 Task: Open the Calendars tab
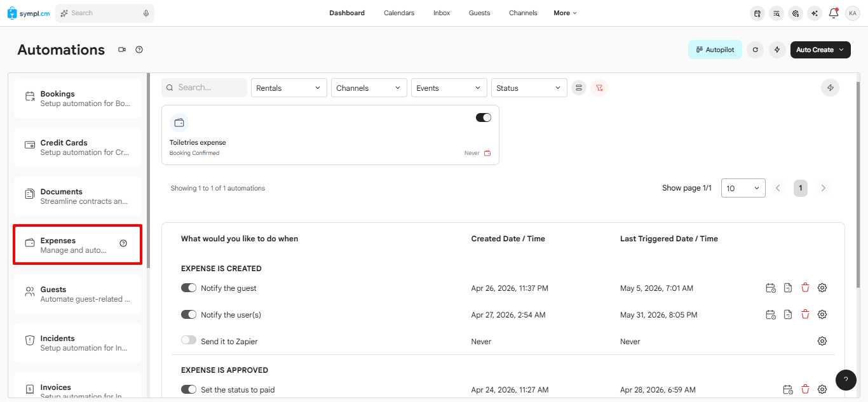399,13
